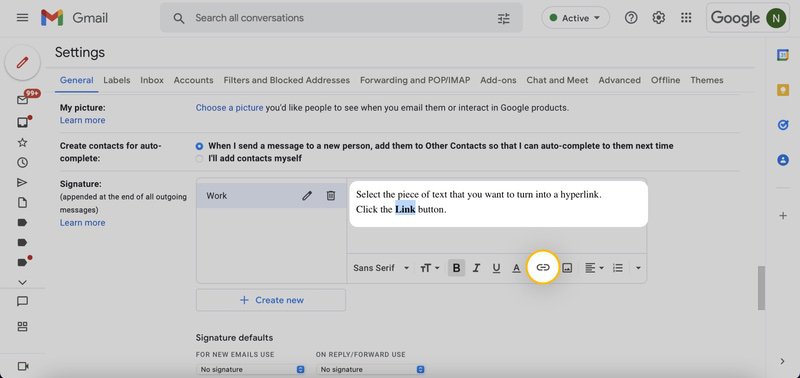The height and width of the screenshot is (378, 800).
Task: Open Filters and Blocked Addresses tab
Action: pos(287,80)
